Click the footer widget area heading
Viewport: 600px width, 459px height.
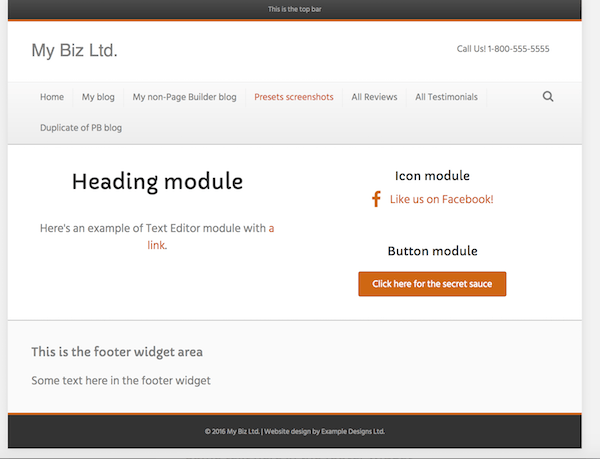[x=117, y=352]
